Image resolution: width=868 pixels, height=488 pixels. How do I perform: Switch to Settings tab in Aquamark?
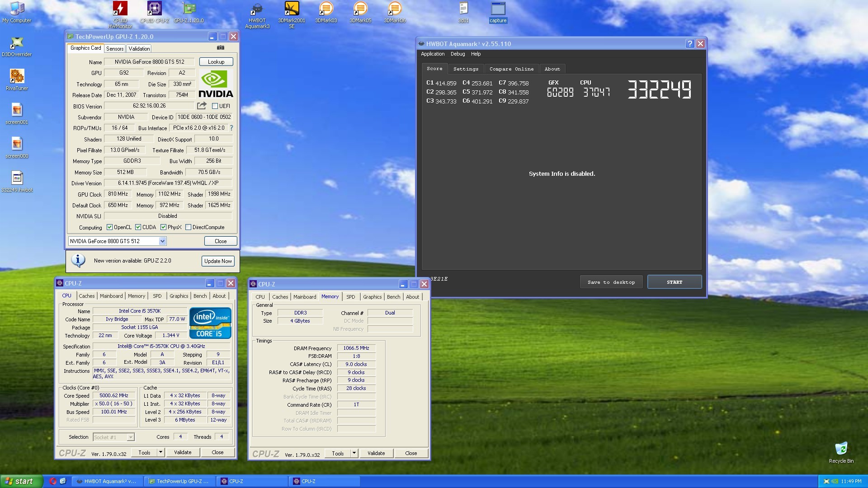pos(466,69)
